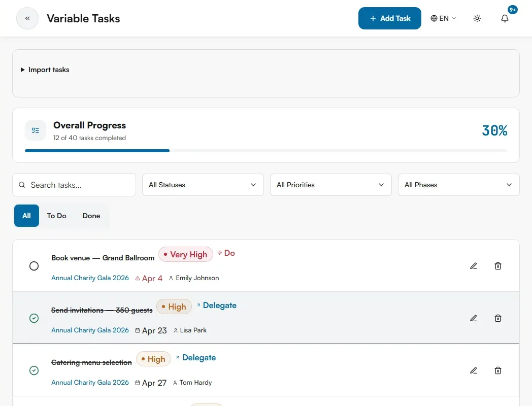
Task: Click the High priority badge on Catering menu
Action: click(x=153, y=359)
